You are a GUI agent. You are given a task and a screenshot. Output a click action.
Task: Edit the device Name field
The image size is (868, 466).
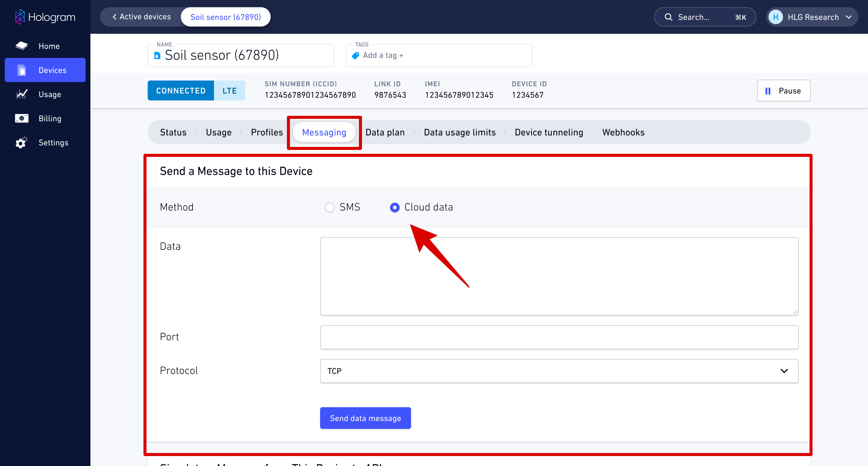click(241, 56)
